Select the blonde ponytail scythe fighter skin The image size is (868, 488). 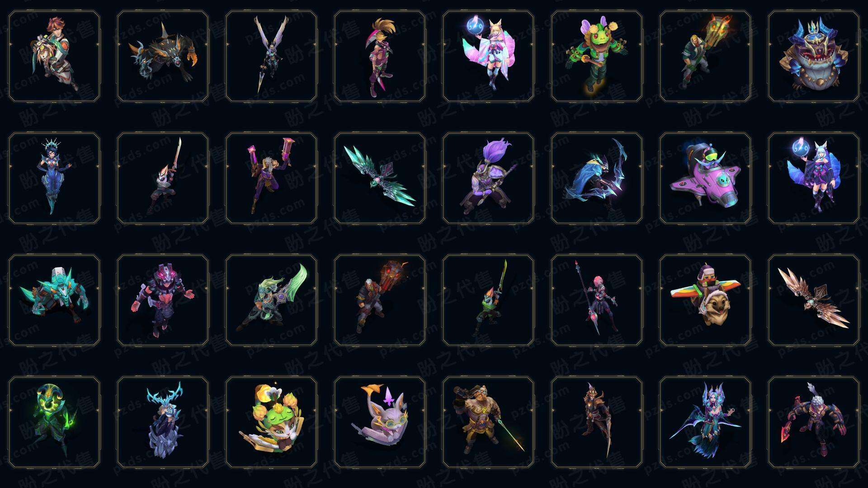pyautogui.click(x=380, y=56)
